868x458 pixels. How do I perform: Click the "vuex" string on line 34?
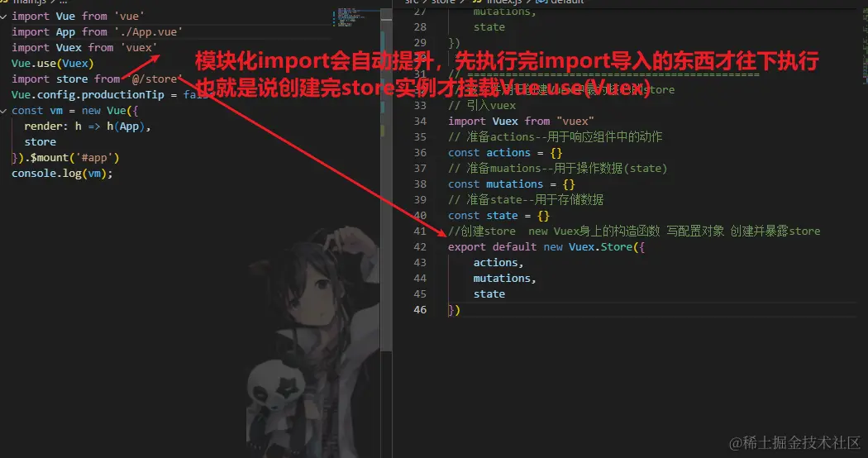[575, 122]
